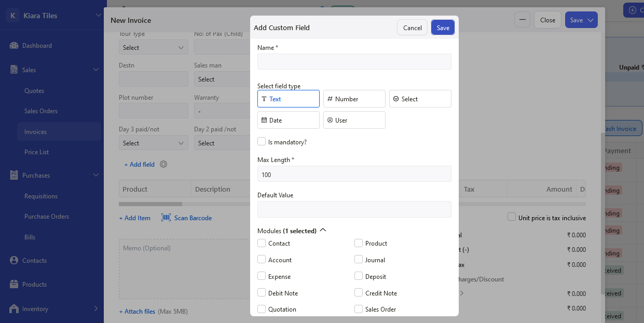Check the Deposit module checkbox
The image size is (644, 323).
[x=359, y=276]
